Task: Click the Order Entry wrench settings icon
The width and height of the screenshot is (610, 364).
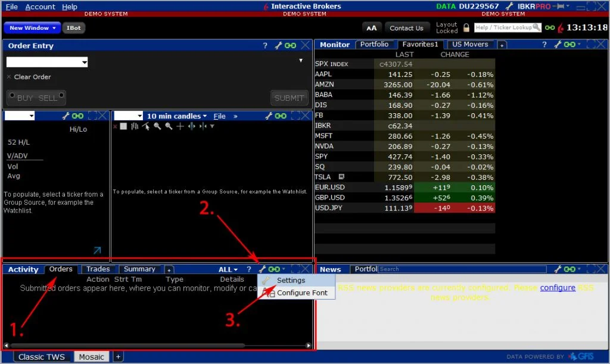Action: (x=278, y=45)
